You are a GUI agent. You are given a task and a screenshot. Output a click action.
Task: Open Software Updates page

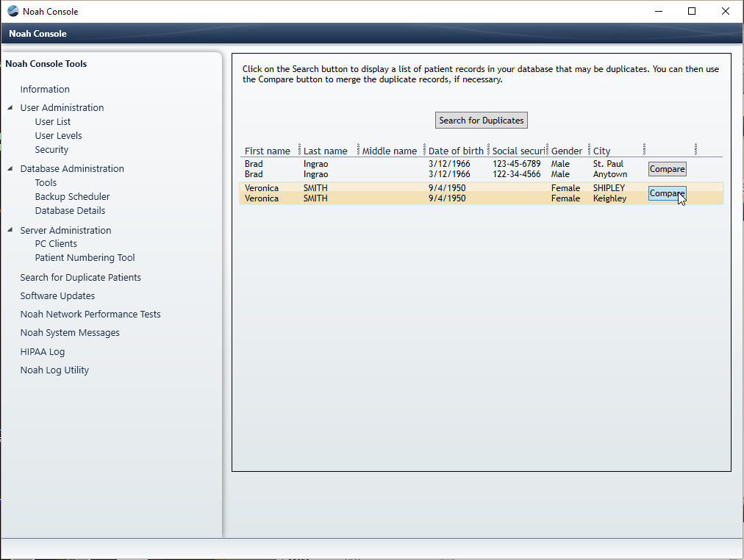click(x=57, y=296)
